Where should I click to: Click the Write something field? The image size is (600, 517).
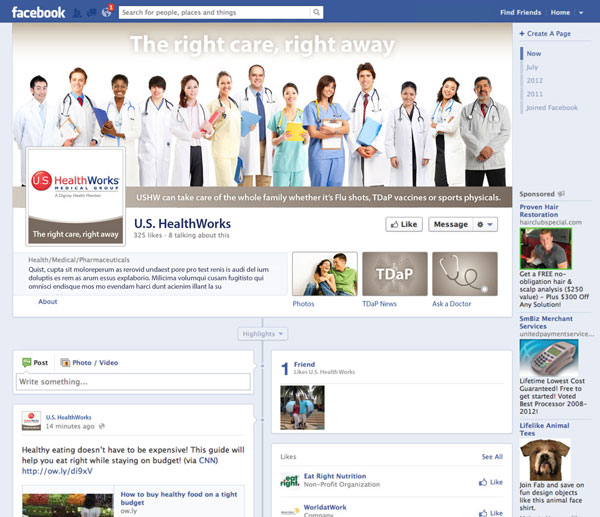(x=133, y=382)
